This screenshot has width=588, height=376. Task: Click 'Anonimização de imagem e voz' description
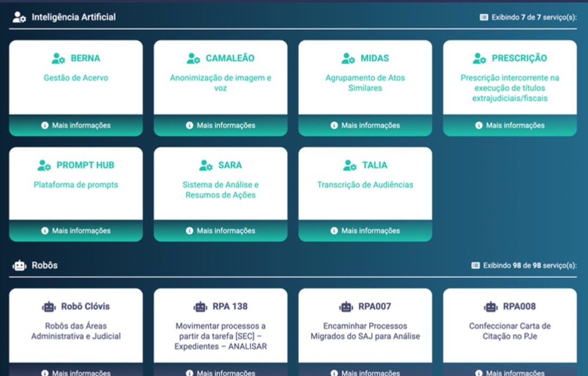click(x=220, y=83)
